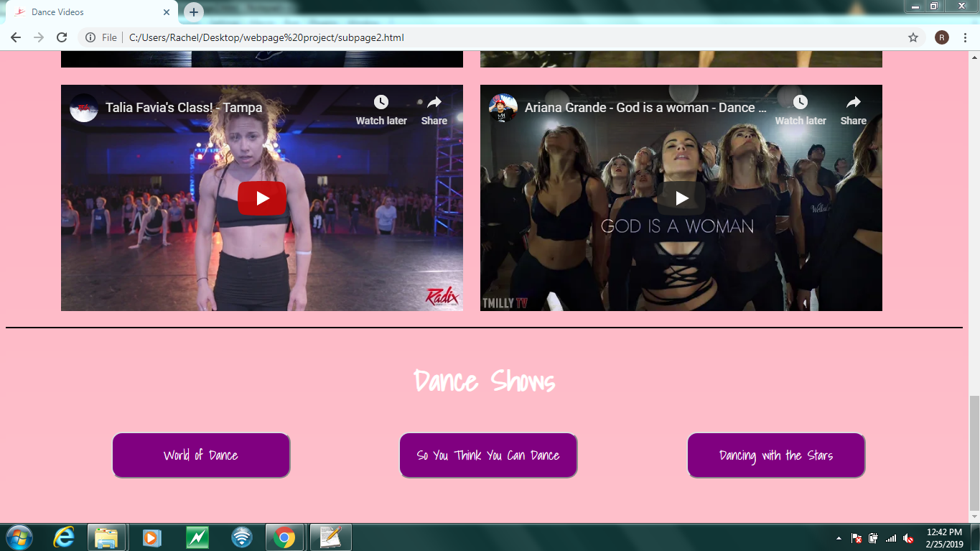Bookmark this page with the star icon
This screenshot has height=551, width=980.
[913, 37]
